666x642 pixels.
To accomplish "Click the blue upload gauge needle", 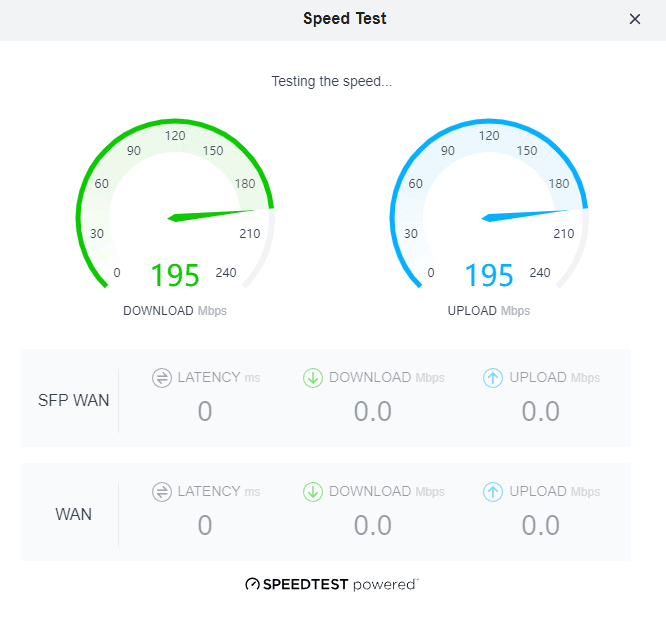I will coord(525,215).
